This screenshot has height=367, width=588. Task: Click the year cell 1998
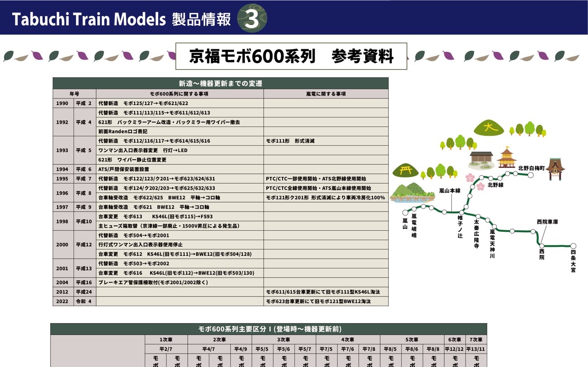[x=63, y=221]
